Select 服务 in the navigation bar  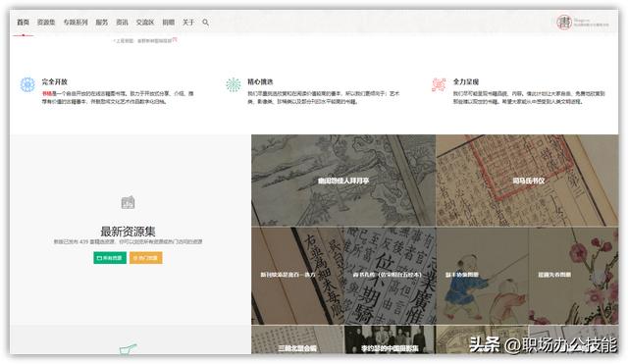click(102, 23)
